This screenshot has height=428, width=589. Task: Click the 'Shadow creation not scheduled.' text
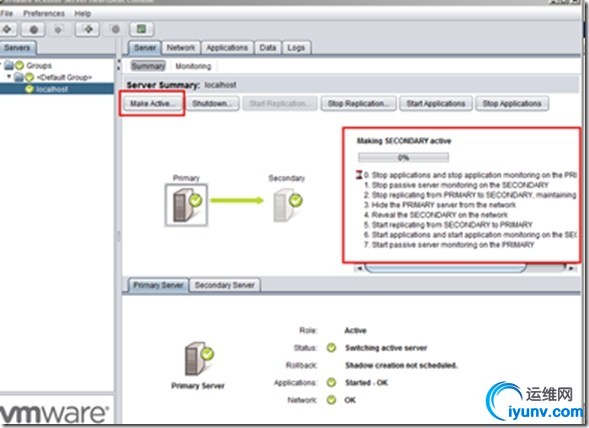point(401,365)
